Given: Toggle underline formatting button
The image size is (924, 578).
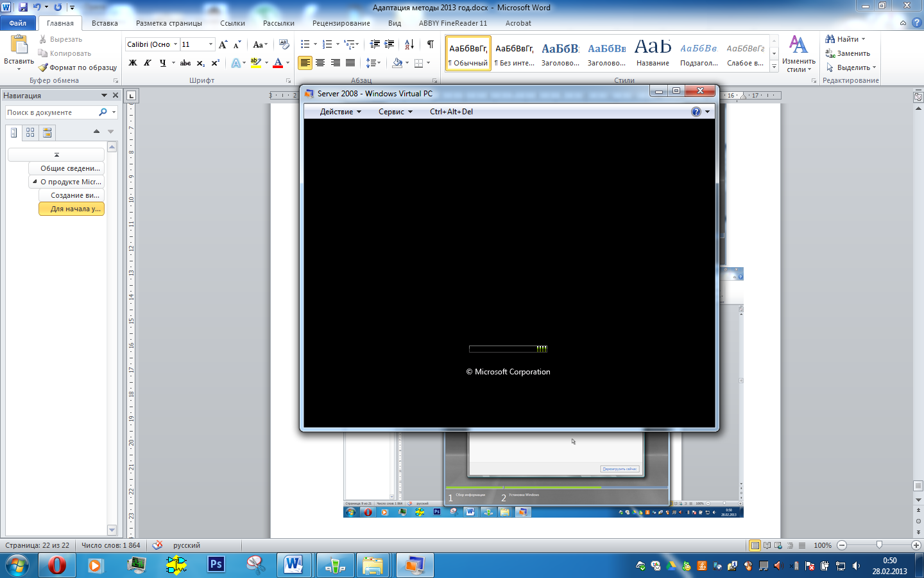Looking at the screenshot, I should point(162,63).
